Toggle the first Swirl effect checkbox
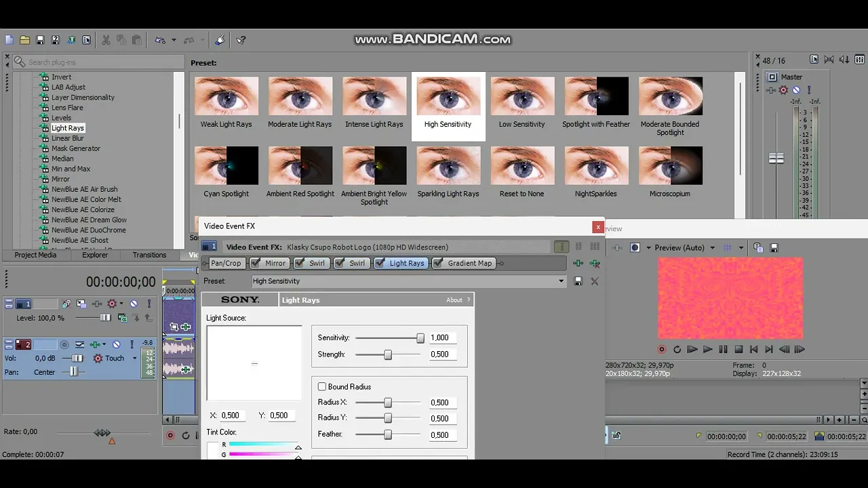This screenshot has height=488, width=868. [300, 263]
